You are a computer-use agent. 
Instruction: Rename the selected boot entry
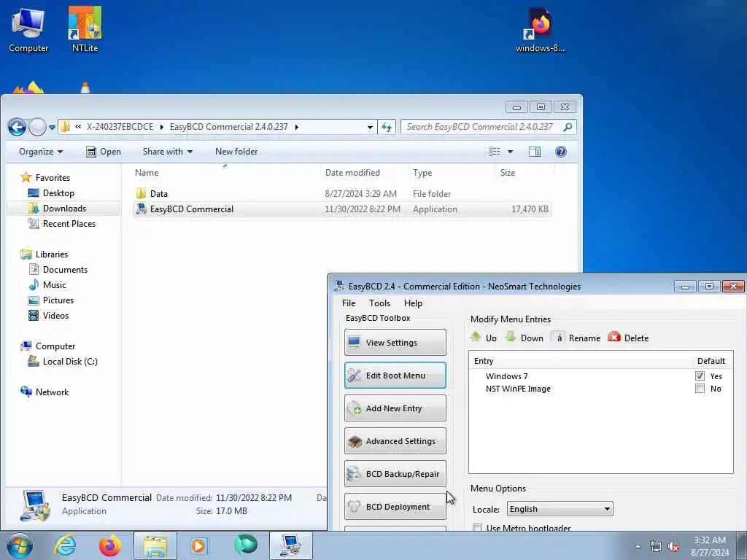[x=576, y=338]
